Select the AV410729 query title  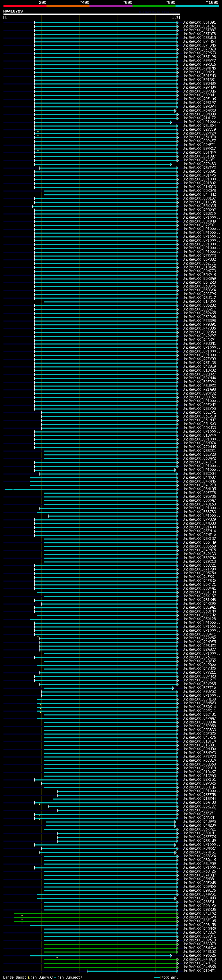click(13, 11)
